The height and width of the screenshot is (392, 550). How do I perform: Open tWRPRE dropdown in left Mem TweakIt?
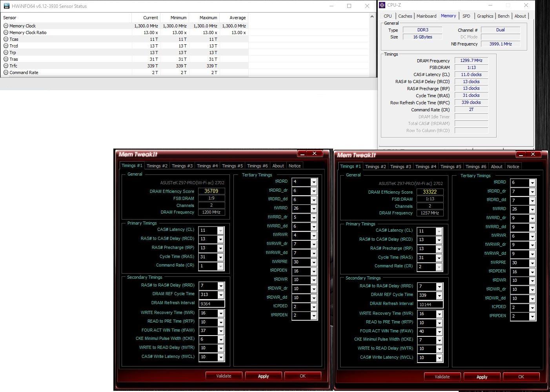click(x=313, y=262)
